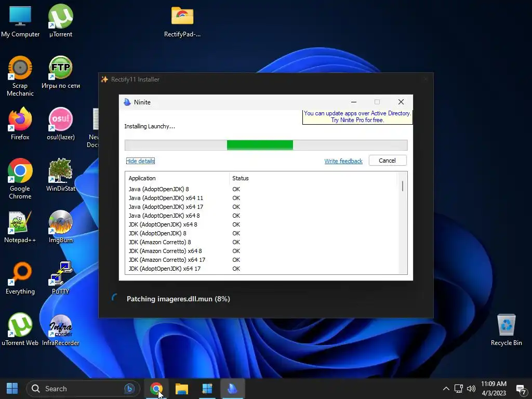Select the ImgBurn desktop icon
This screenshot has height=399, width=532.
click(x=60, y=227)
